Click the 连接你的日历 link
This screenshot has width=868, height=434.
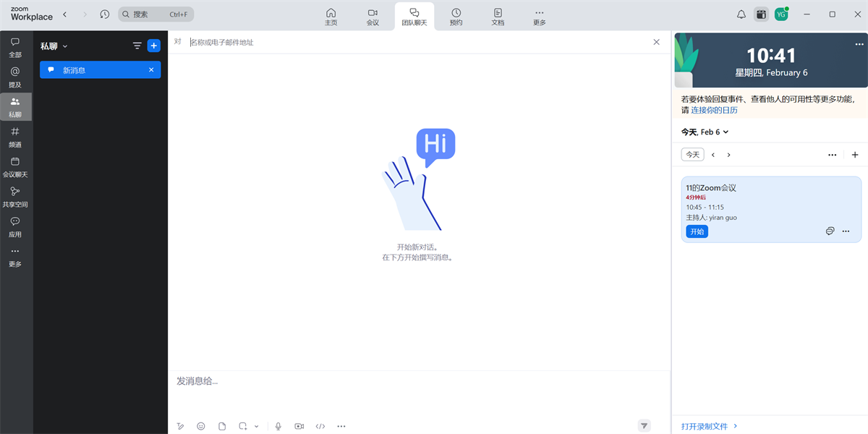point(715,109)
